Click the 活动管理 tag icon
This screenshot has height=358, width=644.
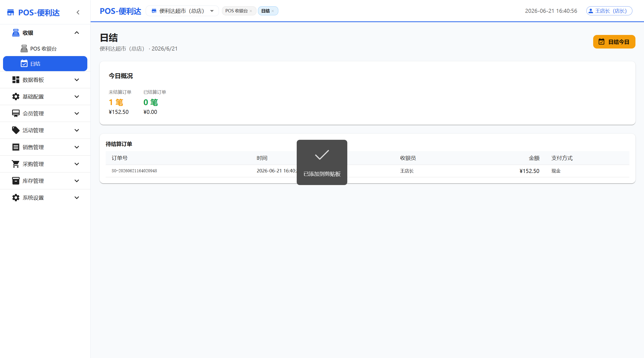click(x=16, y=130)
